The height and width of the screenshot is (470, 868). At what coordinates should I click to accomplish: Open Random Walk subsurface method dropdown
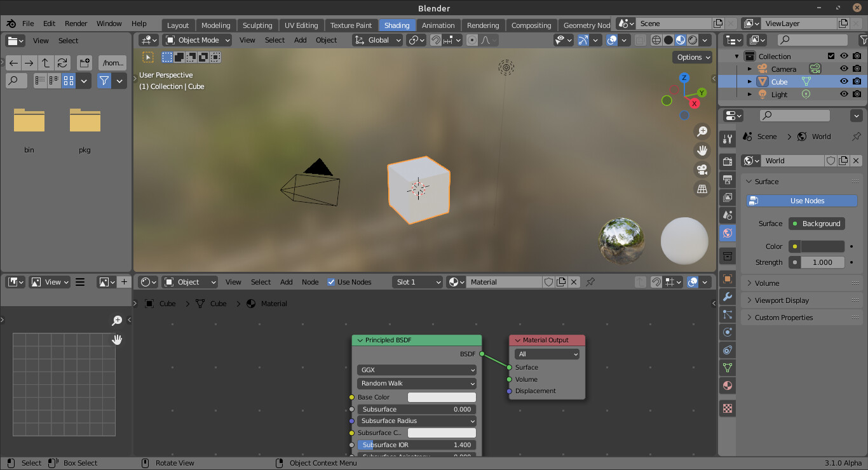click(417, 383)
